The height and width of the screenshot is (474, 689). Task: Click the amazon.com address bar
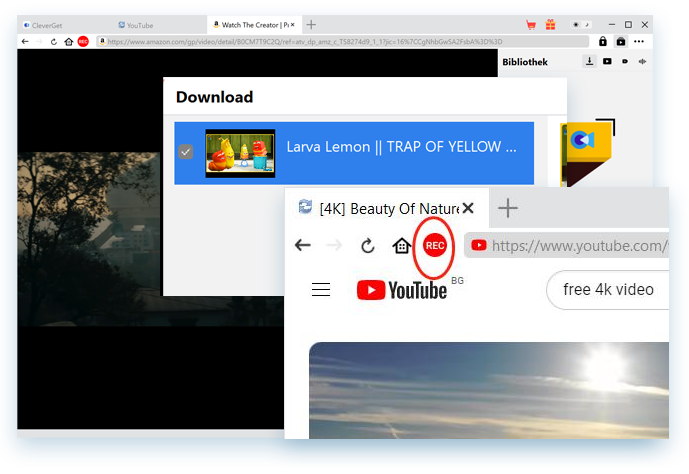(343, 42)
